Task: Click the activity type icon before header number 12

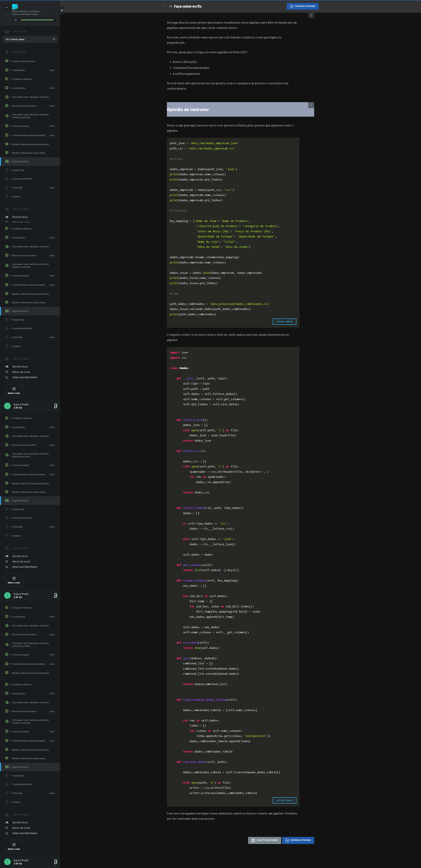Action: pyautogui.click(x=164, y=6)
